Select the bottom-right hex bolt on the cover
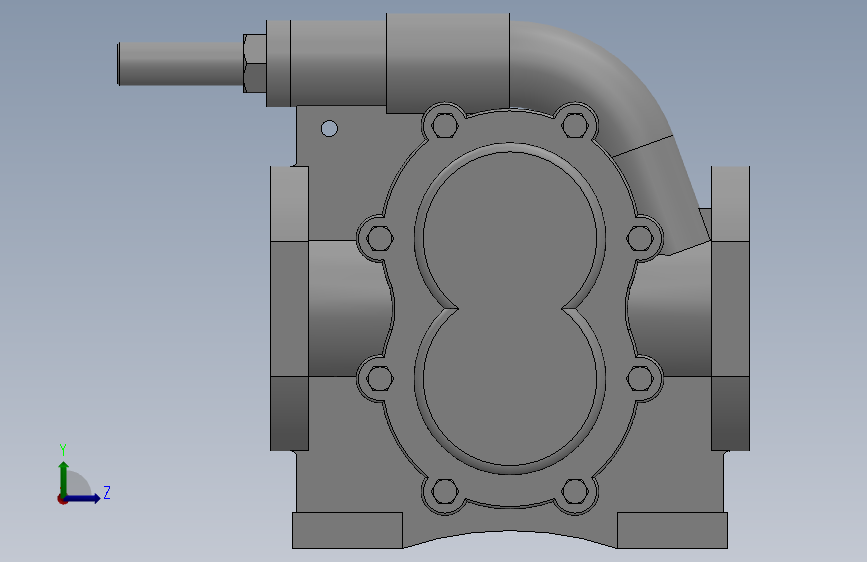This screenshot has width=867, height=562. point(575,492)
